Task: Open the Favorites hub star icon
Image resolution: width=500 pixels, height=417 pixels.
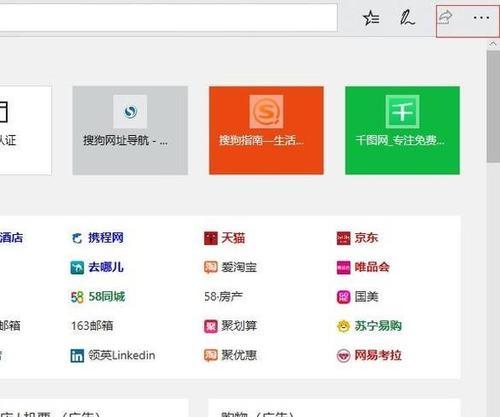Action: pyautogui.click(x=371, y=18)
